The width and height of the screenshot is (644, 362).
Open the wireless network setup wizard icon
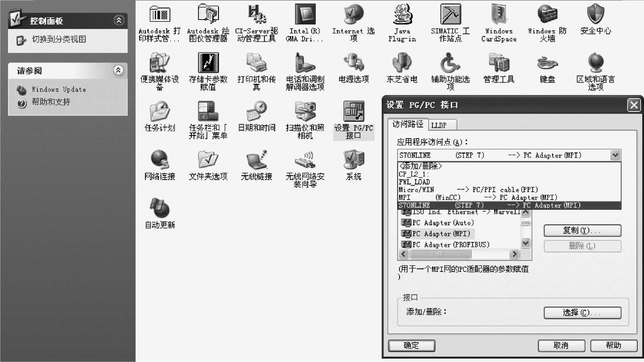coord(305,160)
